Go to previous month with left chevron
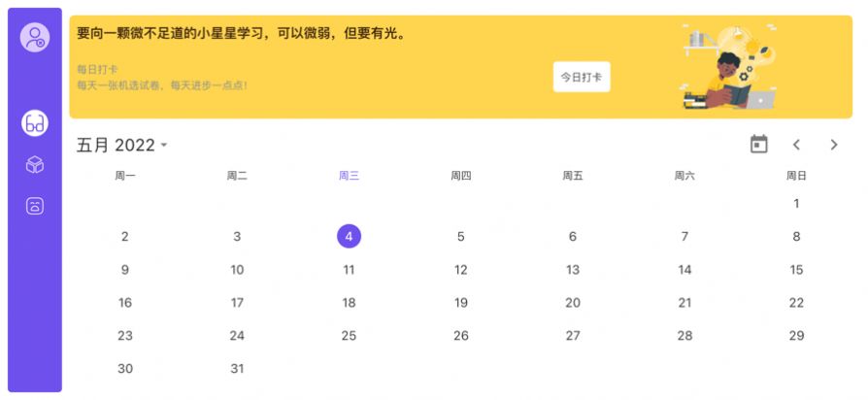Screen dimensions: 868x400 point(796,145)
